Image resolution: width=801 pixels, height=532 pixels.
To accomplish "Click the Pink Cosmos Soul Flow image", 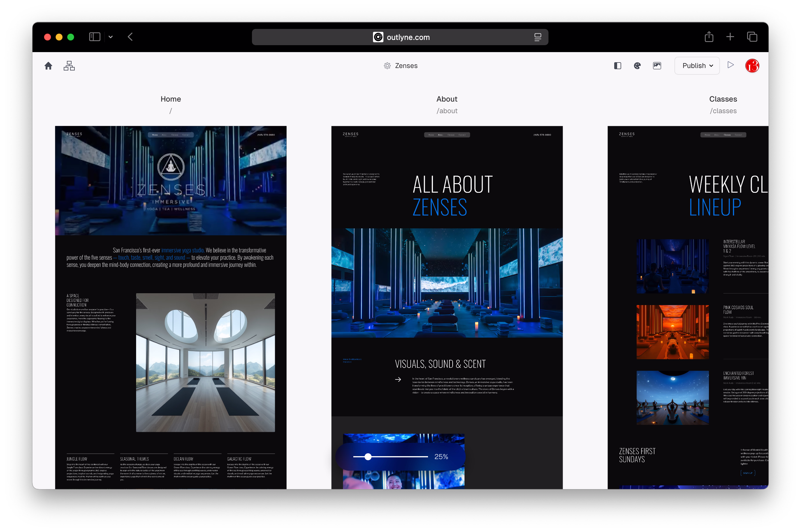I will pyautogui.click(x=672, y=332).
